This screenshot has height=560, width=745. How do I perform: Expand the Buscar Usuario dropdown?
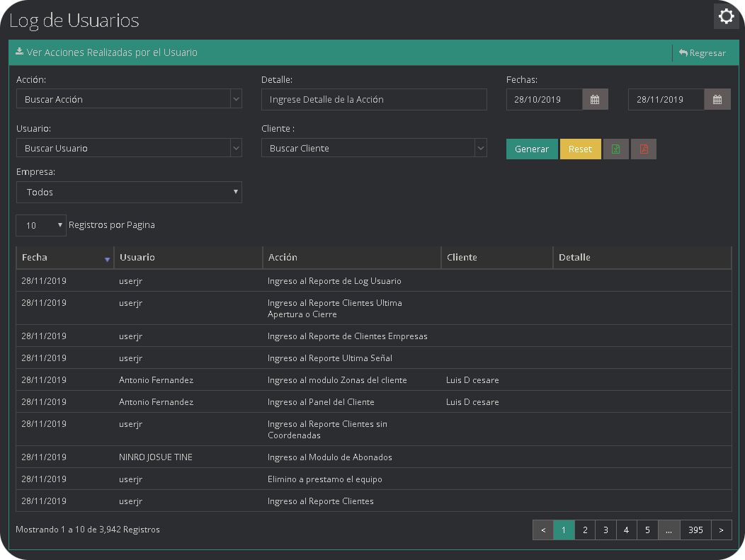(x=236, y=148)
